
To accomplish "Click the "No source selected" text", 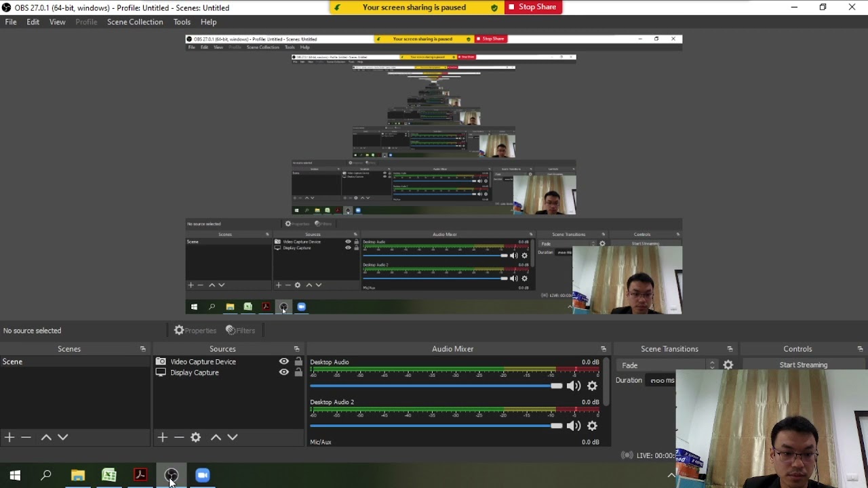I will tap(32, 331).
